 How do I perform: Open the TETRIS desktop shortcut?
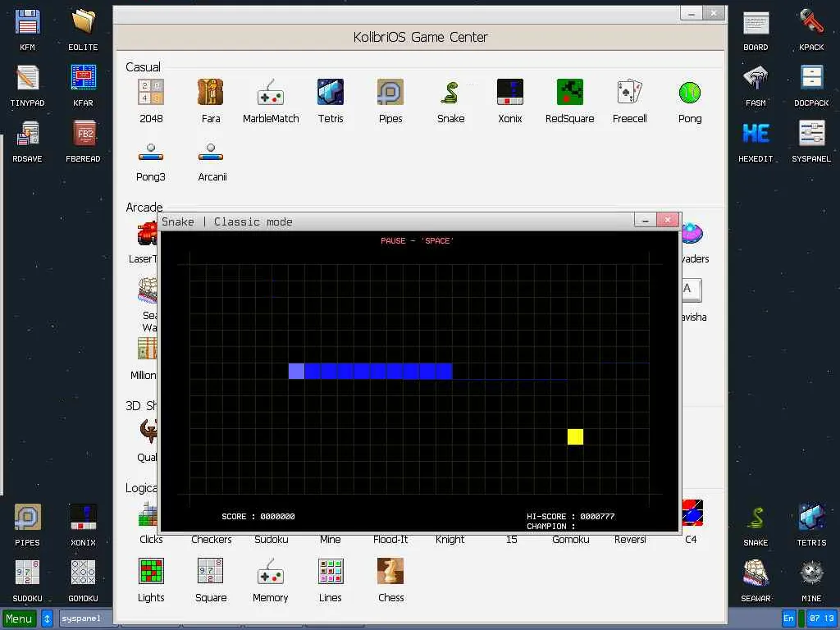(811, 518)
